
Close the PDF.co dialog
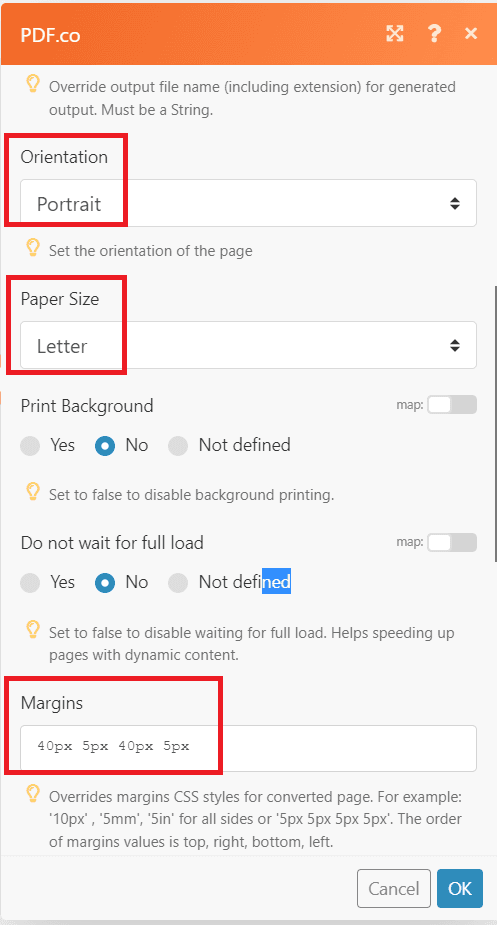point(471,34)
